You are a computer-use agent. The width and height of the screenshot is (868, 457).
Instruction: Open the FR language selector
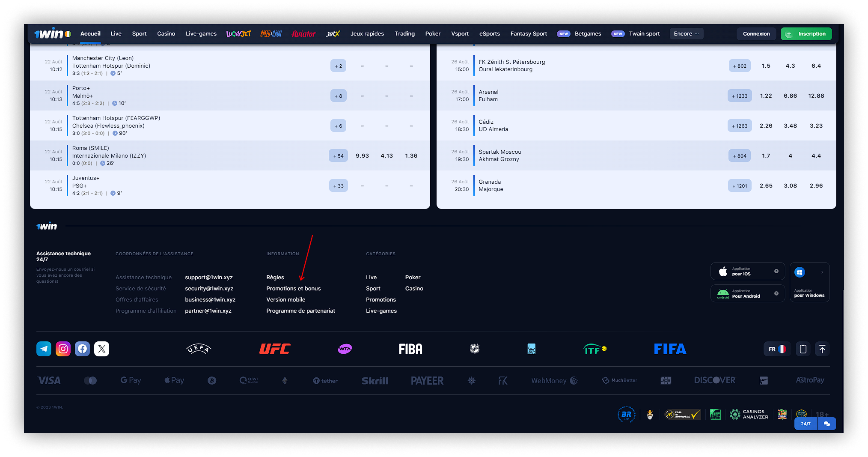777,349
